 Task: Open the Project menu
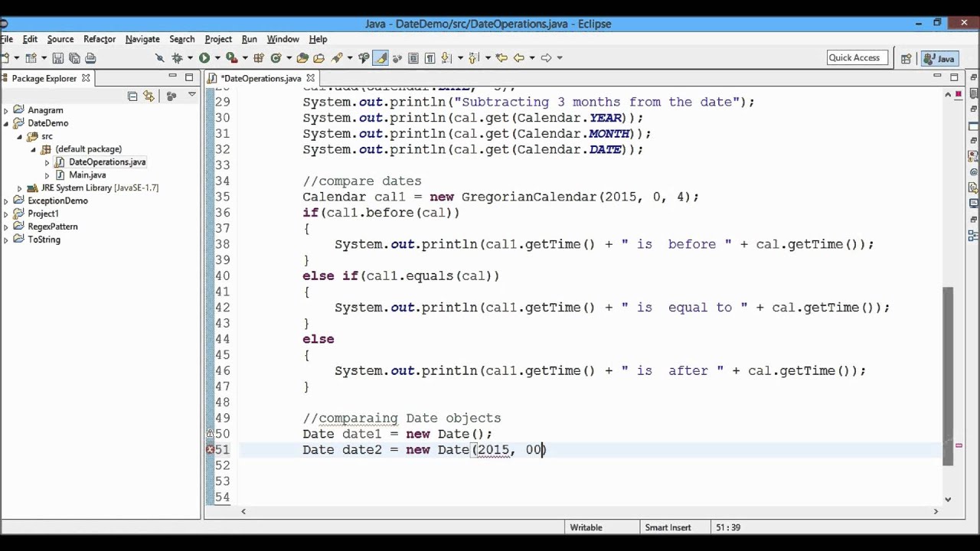[x=218, y=39]
